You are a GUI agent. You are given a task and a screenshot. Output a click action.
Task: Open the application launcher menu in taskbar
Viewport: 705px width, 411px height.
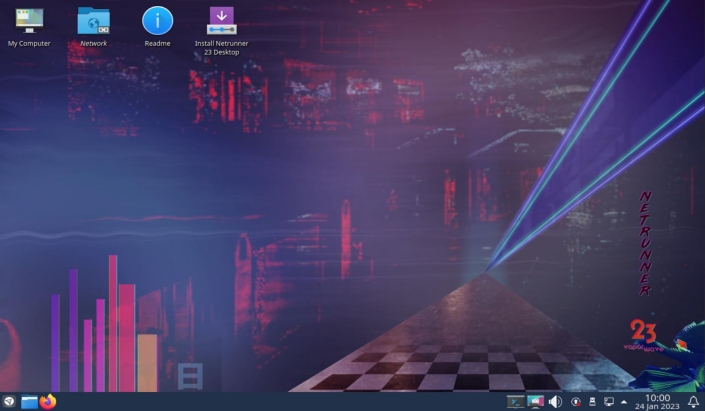(9, 401)
